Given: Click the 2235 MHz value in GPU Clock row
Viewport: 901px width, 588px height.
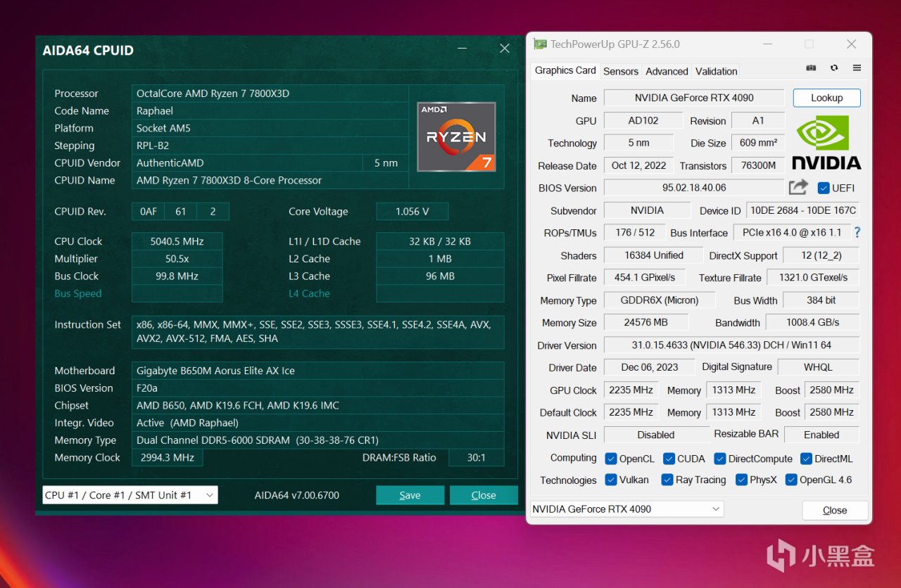Looking at the screenshot, I should 631,390.
